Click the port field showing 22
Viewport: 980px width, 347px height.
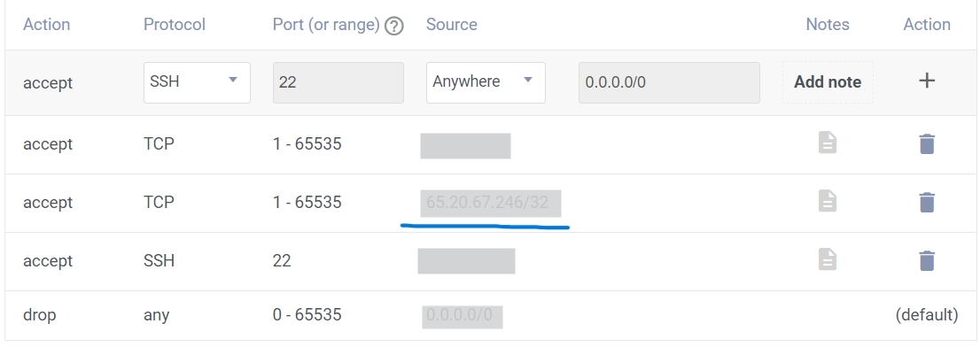tap(338, 82)
